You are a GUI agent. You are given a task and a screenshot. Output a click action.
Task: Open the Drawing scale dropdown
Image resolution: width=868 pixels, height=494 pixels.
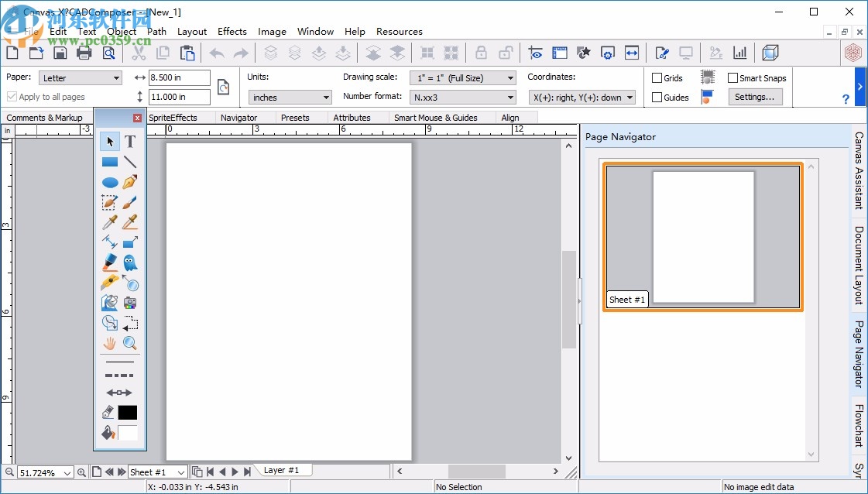[x=462, y=77]
